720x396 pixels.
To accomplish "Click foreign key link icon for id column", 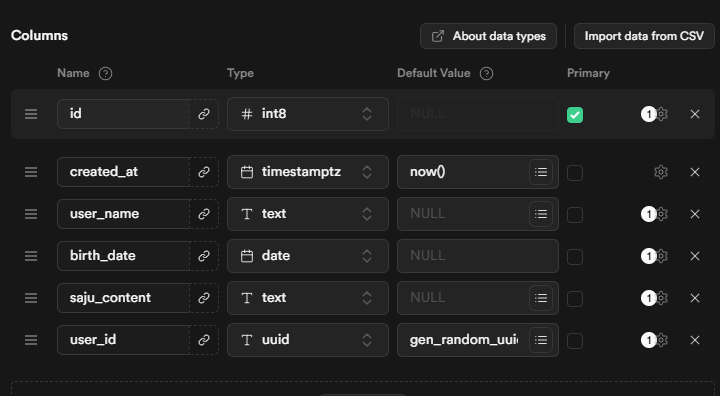I will pos(204,114).
